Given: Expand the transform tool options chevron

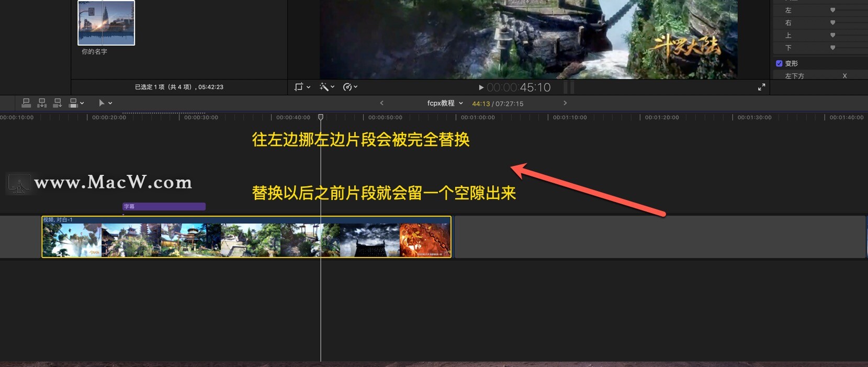Looking at the screenshot, I should (x=309, y=87).
